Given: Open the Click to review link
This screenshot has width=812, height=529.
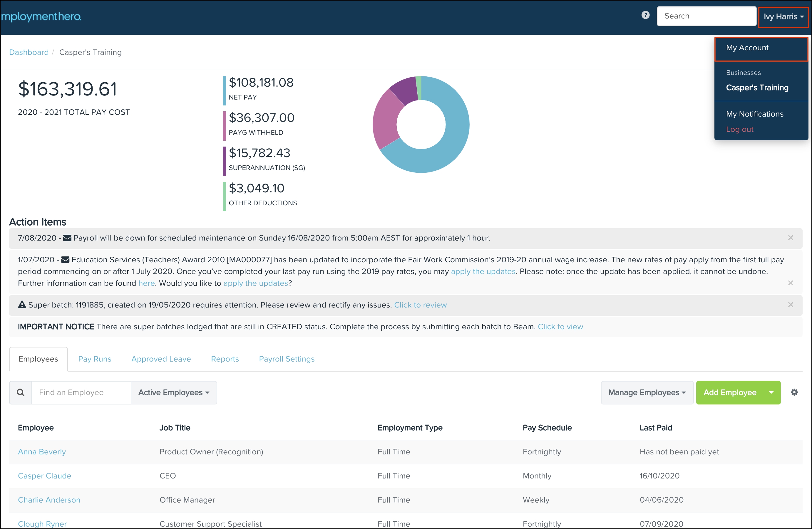Looking at the screenshot, I should (x=420, y=305).
